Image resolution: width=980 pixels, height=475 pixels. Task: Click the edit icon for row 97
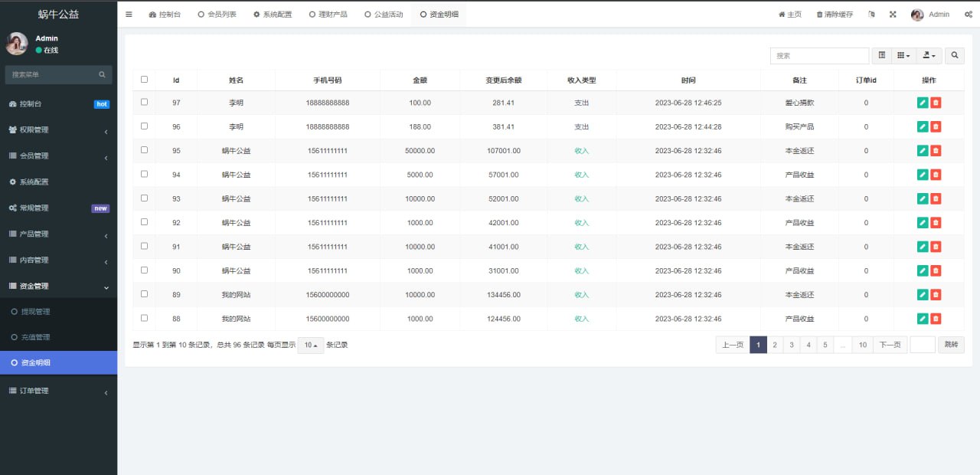tap(923, 103)
